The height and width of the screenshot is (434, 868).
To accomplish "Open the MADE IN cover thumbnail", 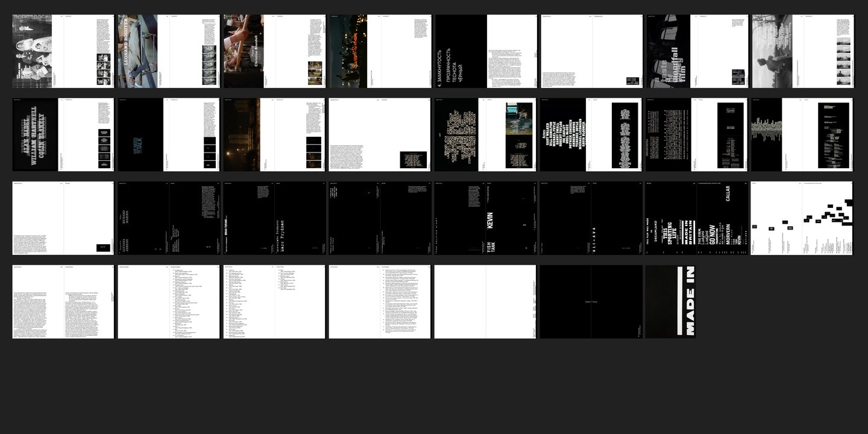I will [671, 301].
